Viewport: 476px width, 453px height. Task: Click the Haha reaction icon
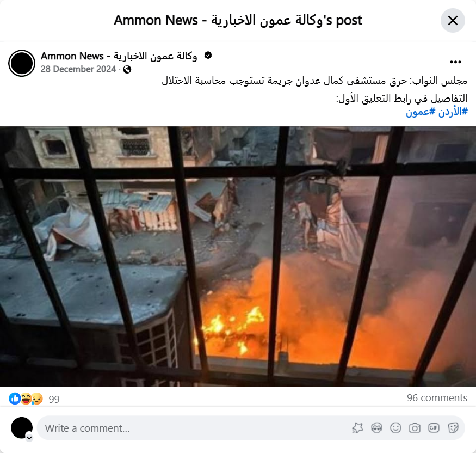[x=26, y=399]
